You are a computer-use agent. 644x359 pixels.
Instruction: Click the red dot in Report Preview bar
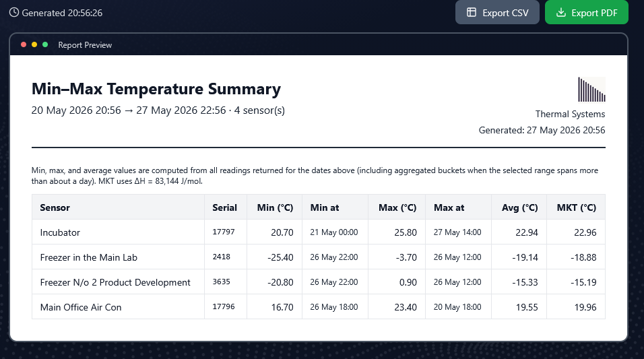click(24, 44)
